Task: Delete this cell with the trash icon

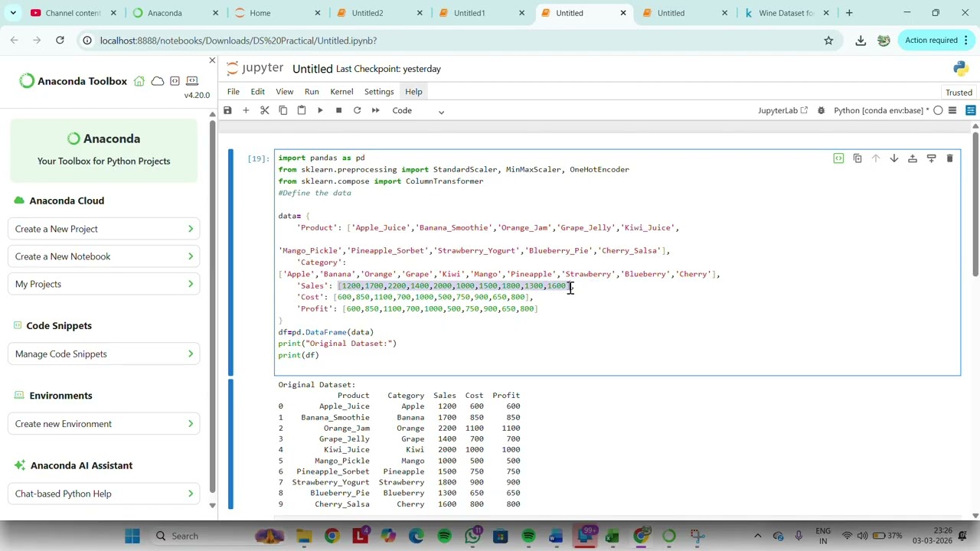Action: click(x=949, y=158)
